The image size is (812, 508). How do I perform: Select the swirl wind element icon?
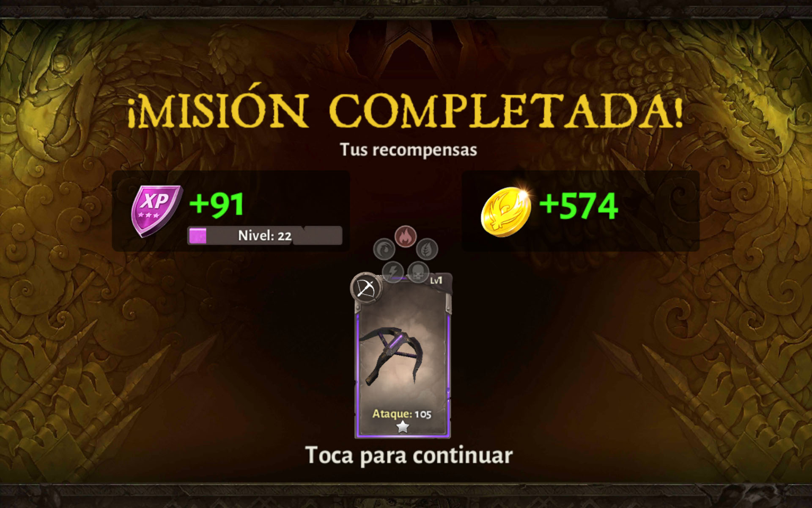384,249
